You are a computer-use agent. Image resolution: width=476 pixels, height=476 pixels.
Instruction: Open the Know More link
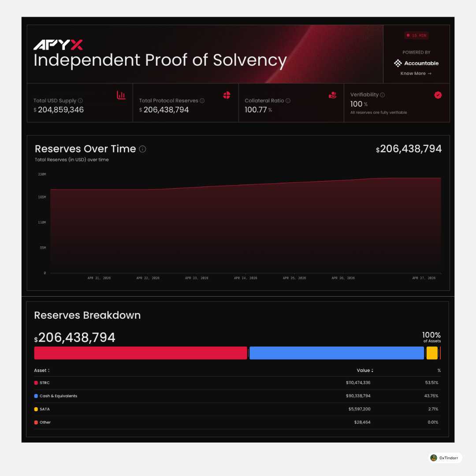[416, 74]
